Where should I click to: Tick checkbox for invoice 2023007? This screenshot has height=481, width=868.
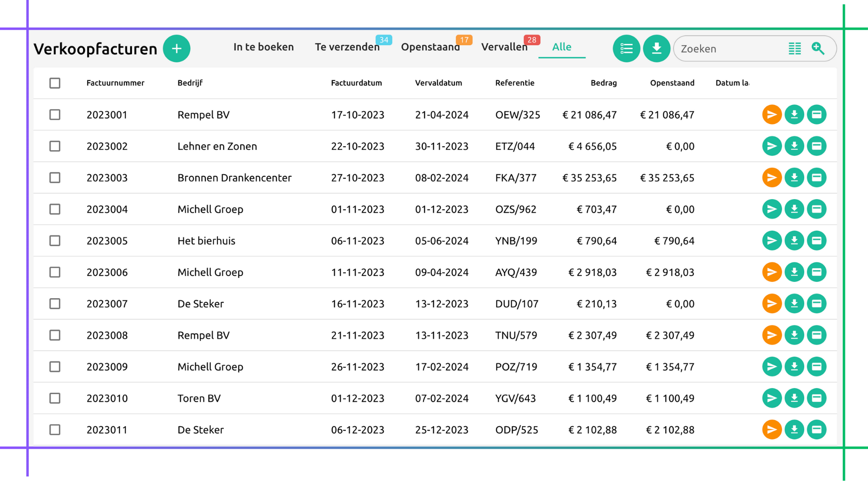55,304
